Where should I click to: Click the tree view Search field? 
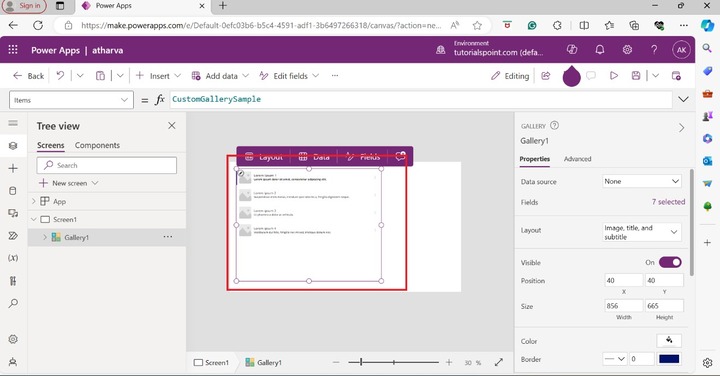coord(107,165)
